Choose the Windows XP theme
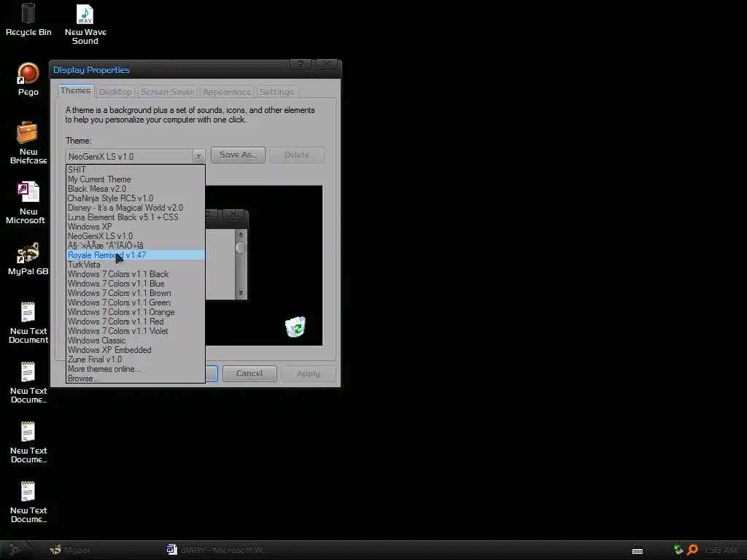747x560 pixels. click(135, 227)
